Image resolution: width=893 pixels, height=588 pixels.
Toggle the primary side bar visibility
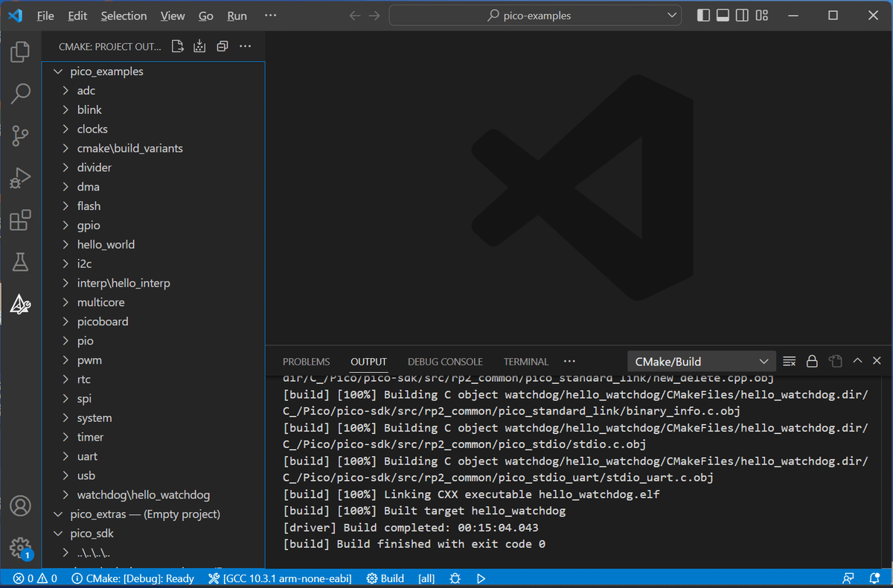703,16
